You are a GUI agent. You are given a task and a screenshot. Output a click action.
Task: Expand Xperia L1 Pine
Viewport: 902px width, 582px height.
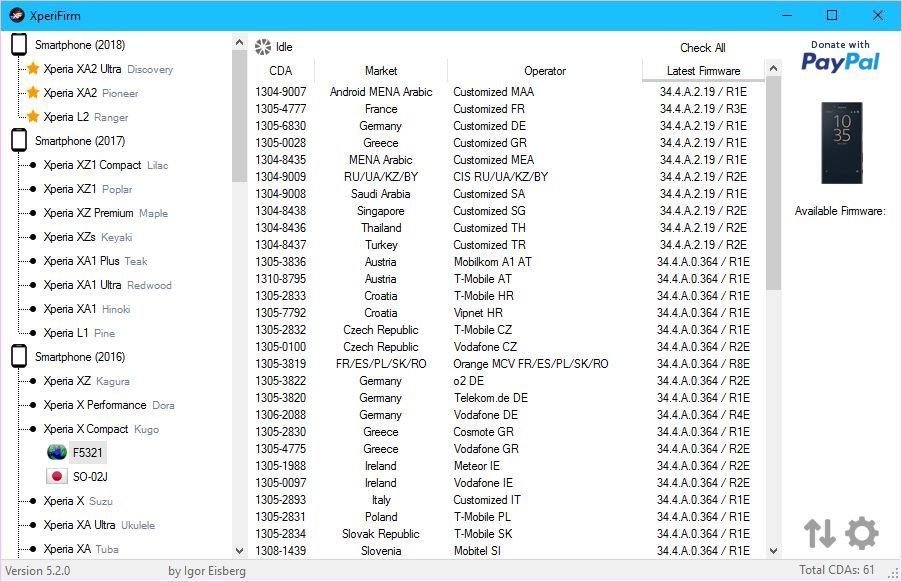pyautogui.click(x=79, y=333)
